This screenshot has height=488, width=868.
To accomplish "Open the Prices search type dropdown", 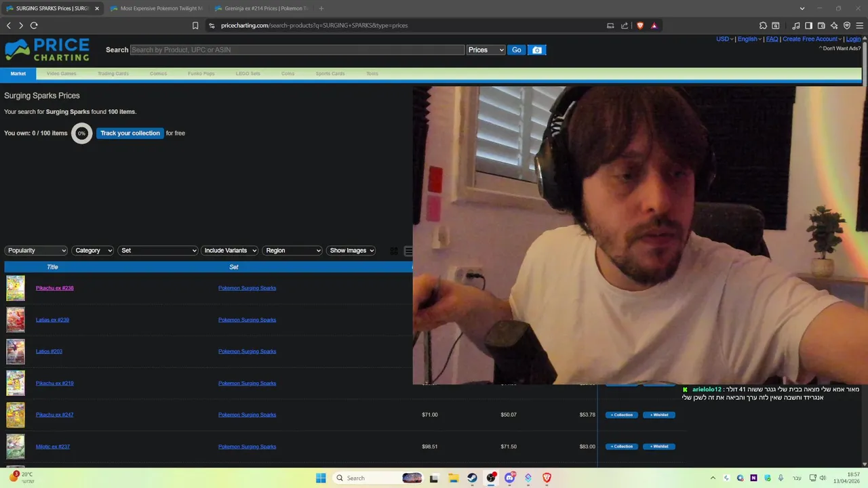I will 486,49.
